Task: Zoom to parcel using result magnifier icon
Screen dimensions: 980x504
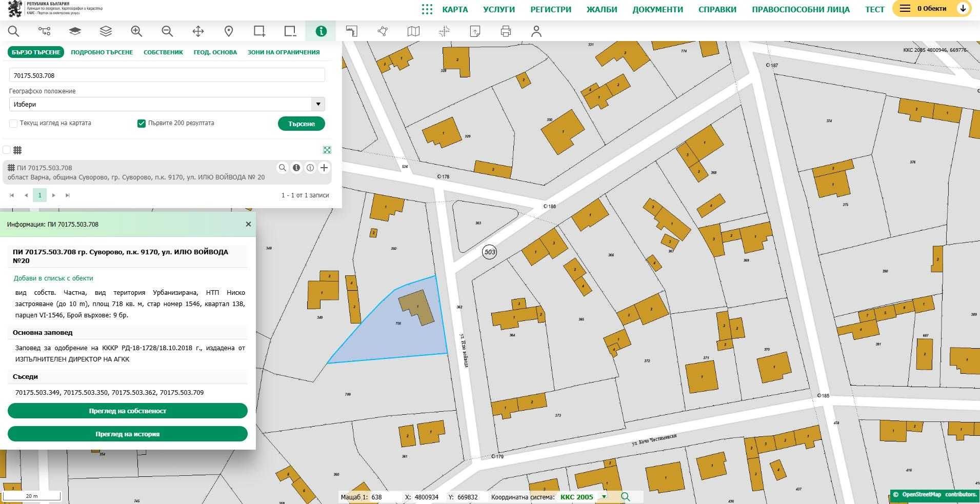Action: [x=283, y=168]
